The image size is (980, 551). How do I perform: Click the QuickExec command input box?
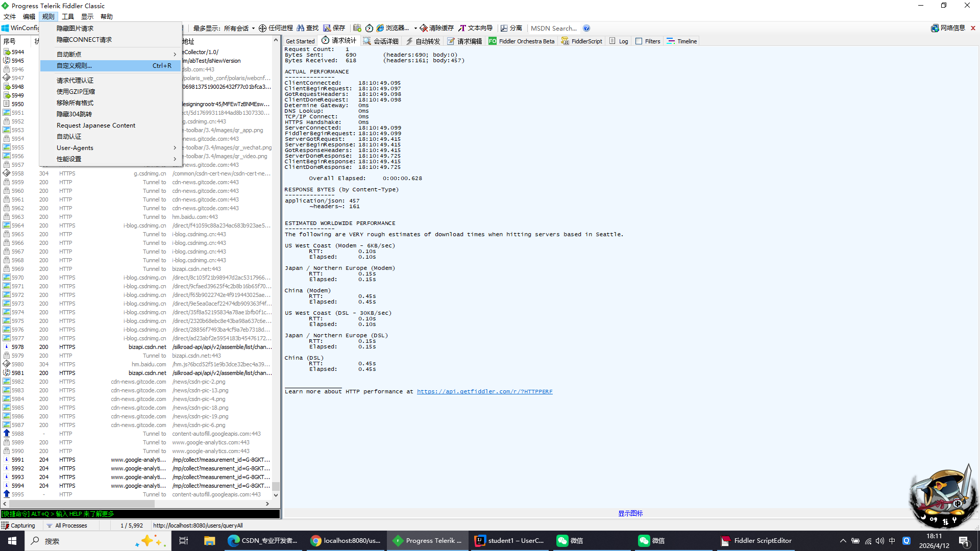coord(140,514)
